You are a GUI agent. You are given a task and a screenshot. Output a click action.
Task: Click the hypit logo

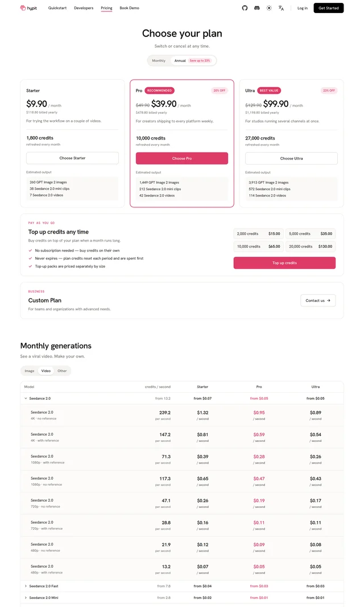(28, 8)
